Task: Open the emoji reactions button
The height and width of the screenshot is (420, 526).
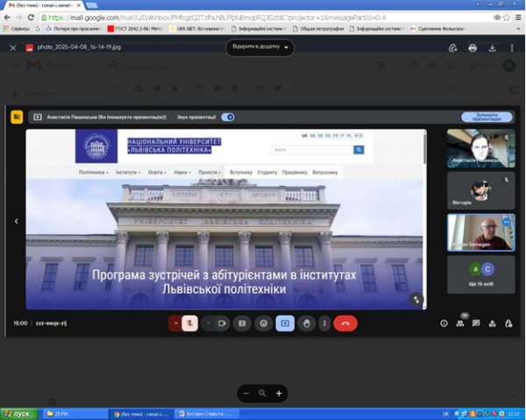Action: pos(264,324)
